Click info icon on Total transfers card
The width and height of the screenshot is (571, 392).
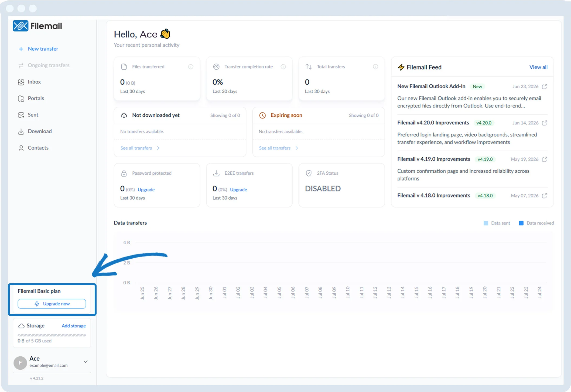click(x=375, y=67)
